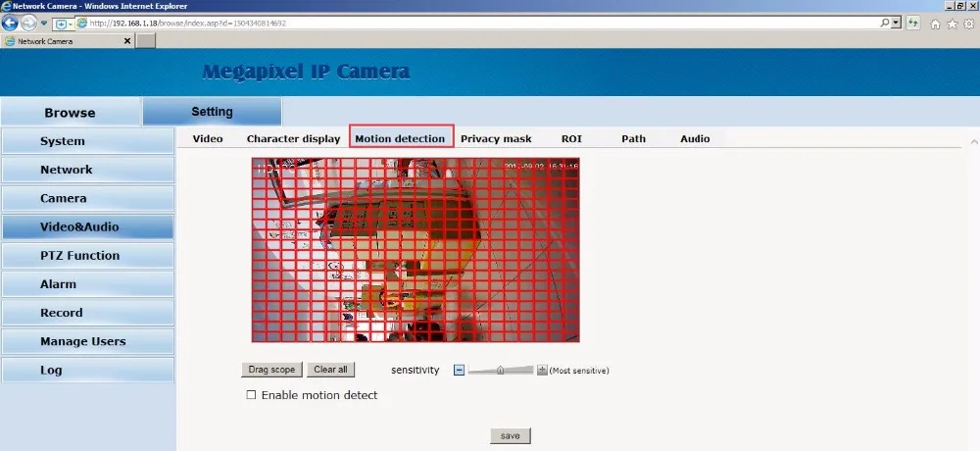Click the compatibility view icon left of address bar
Screen dimensions: 980x451
(63, 24)
